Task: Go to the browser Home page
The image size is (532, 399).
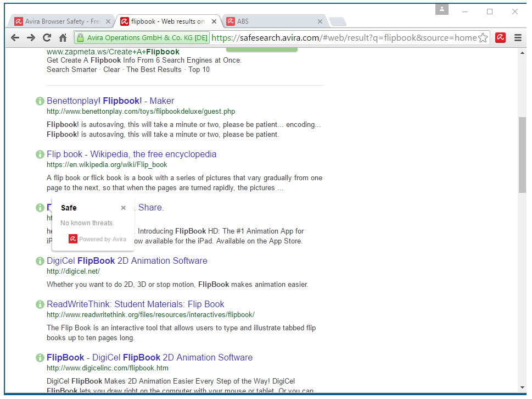Action: [x=63, y=38]
